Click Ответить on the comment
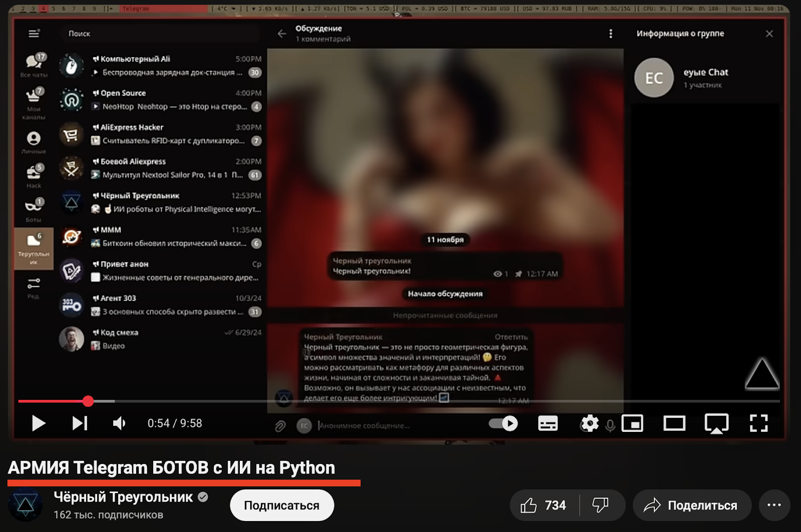The width and height of the screenshot is (801, 532). click(511, 337)
